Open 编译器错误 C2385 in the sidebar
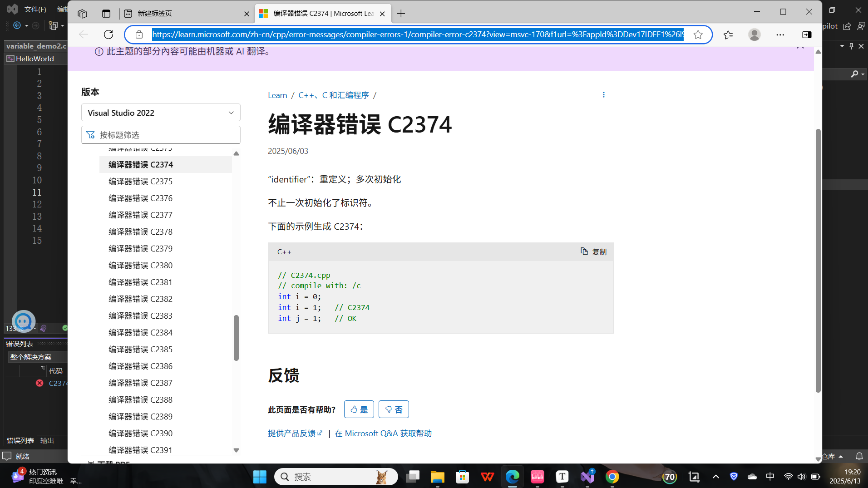 click(x=140, y=349)
